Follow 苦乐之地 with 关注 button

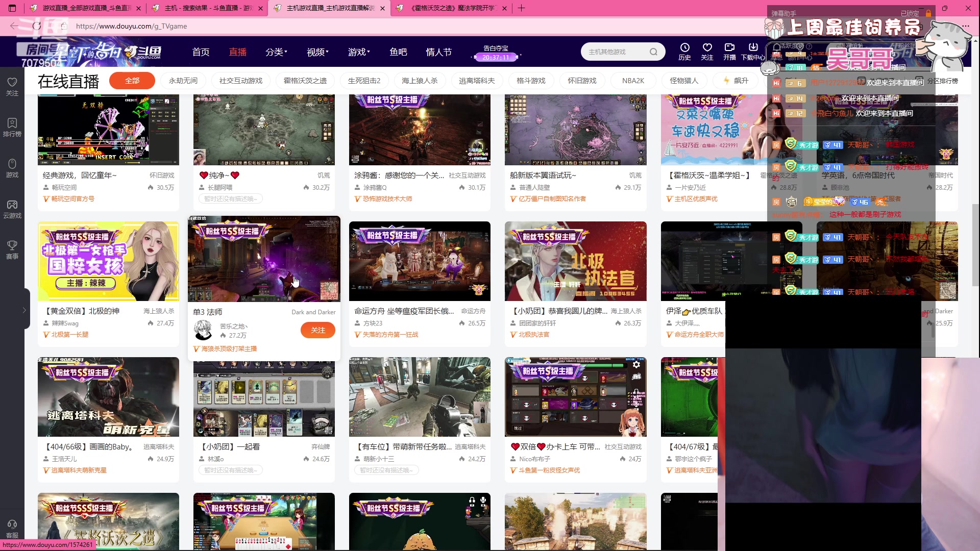pyautogui.click(x=318, y=330)
